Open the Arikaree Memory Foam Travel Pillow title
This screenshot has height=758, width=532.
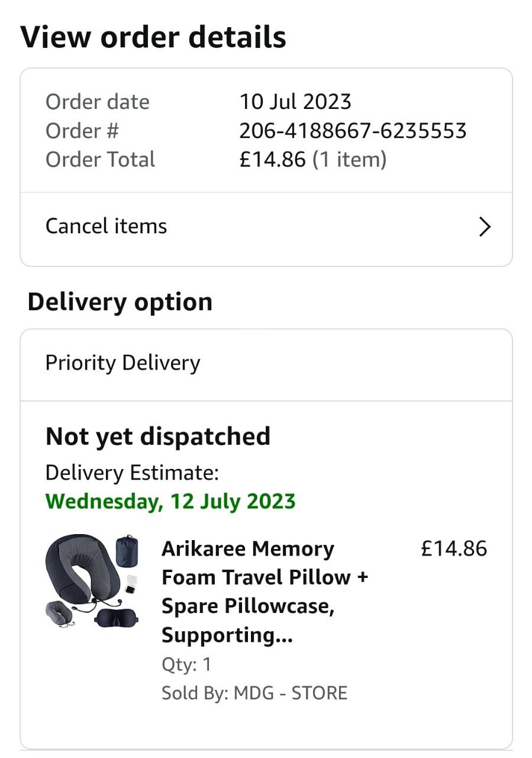click(x=265, y=591)
